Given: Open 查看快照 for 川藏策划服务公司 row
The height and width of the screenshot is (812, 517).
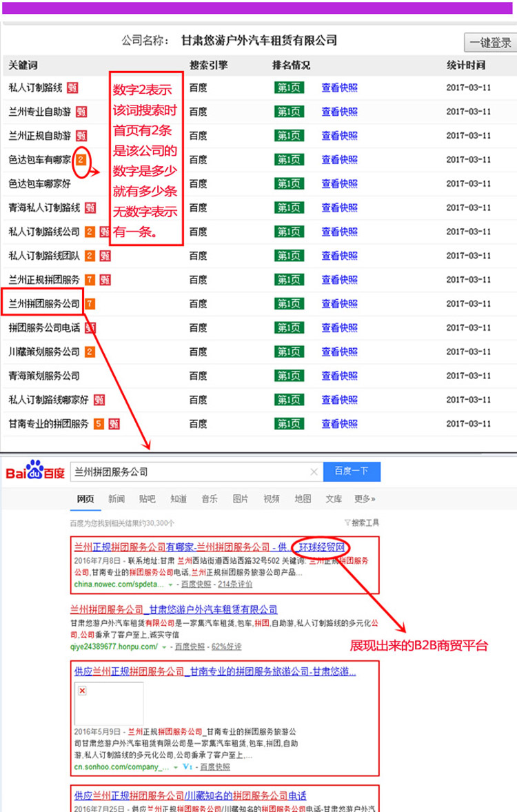Looking at the screenshot, I should [x=339, y=352].
